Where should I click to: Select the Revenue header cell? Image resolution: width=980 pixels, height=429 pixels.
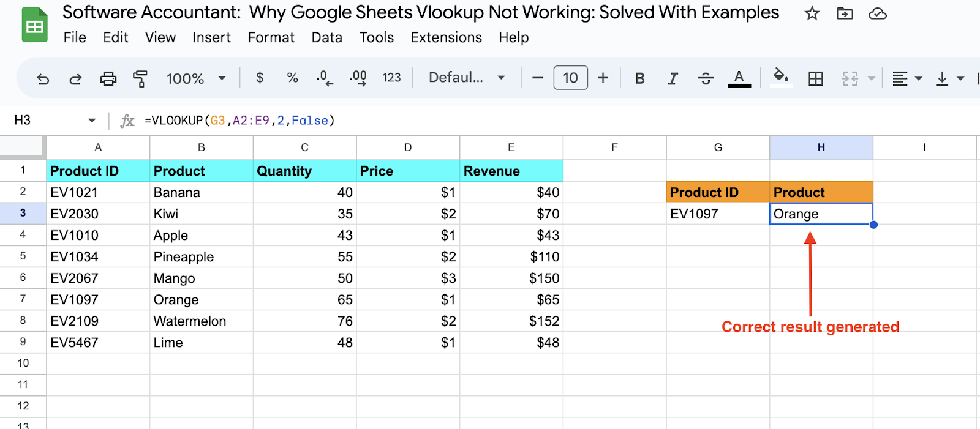tap(511, 171)
